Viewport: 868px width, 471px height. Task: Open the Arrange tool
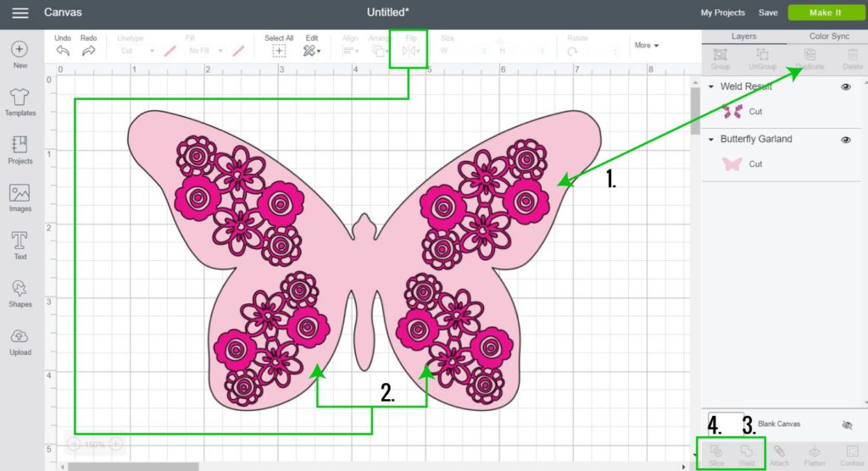(x=379, y=51)
